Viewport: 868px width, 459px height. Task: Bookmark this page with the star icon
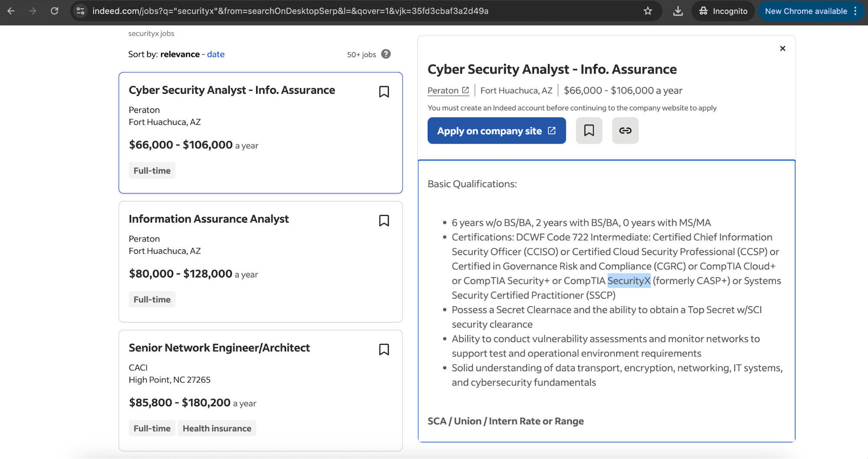pos(648,11)
